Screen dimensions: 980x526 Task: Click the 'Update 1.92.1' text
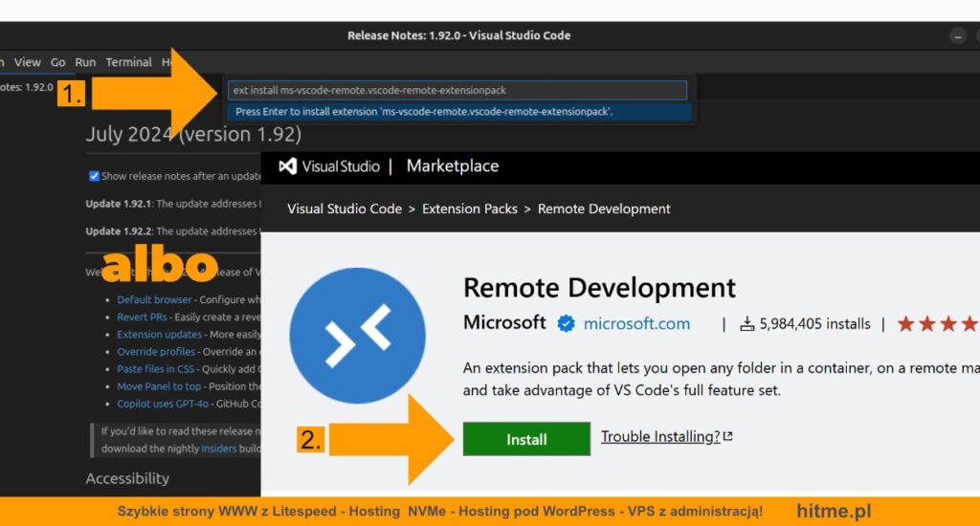119,204
